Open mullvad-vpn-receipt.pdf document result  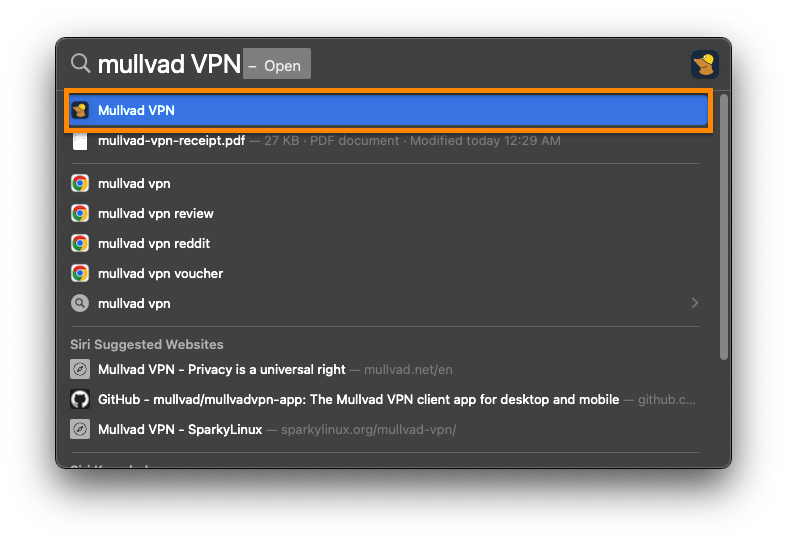point(171,141)
